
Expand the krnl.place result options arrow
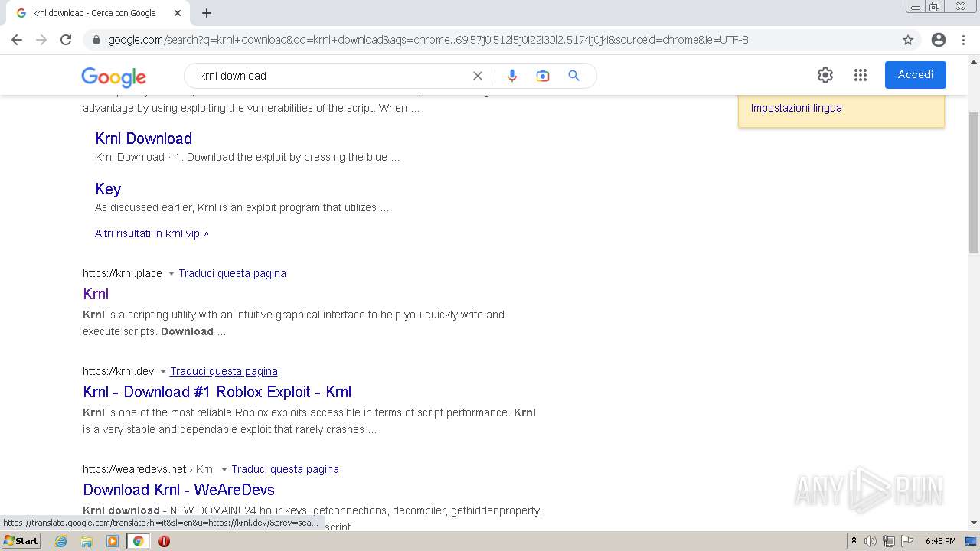pos(171,274)
